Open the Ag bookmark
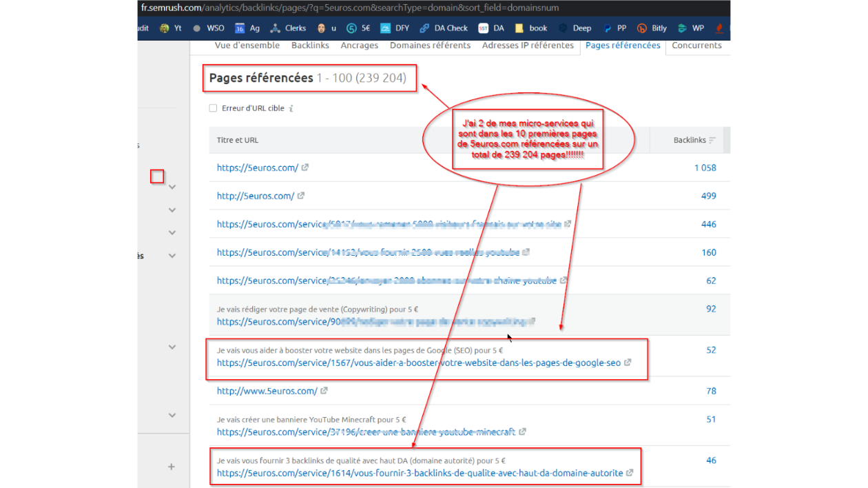Viewport: 868px width, 488px height. pyautogui.click(x=247, y=28)
